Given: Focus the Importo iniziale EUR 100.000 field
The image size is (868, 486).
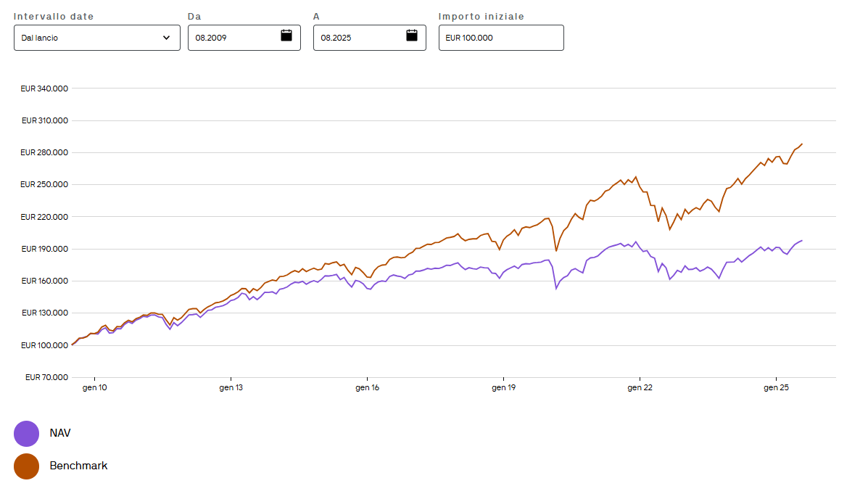Looking at the screenshot, I should pyautogui.click(x=500, y=38).
